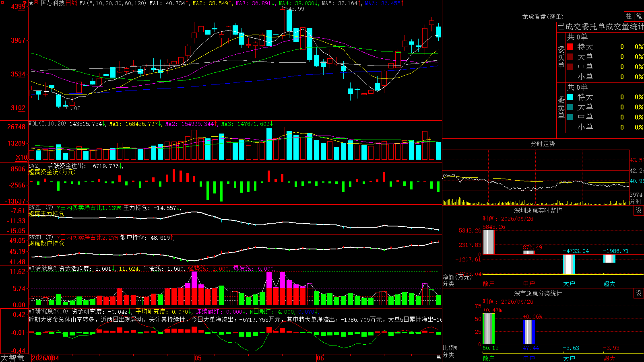The image size is (644, 362).
Task: Click the lock icon at chart's bottom-right
Action: tap(438, 357)
